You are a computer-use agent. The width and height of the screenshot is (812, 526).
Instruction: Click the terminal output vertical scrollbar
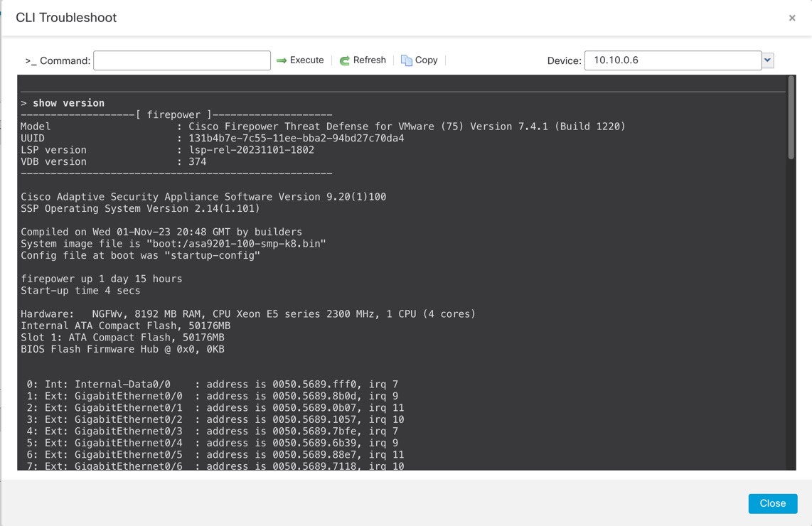click(x=791, y=118)
